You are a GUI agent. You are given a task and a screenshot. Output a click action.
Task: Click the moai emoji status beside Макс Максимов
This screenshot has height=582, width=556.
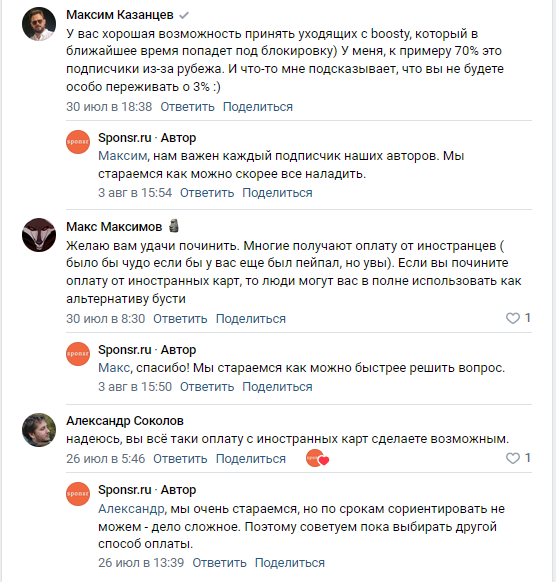pos(174,226)
